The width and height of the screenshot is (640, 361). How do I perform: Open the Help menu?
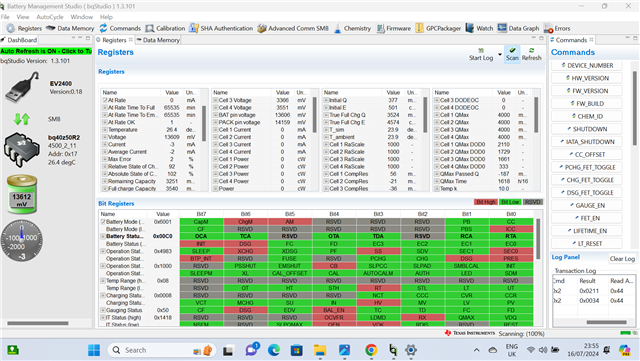[x=106, y=17]
